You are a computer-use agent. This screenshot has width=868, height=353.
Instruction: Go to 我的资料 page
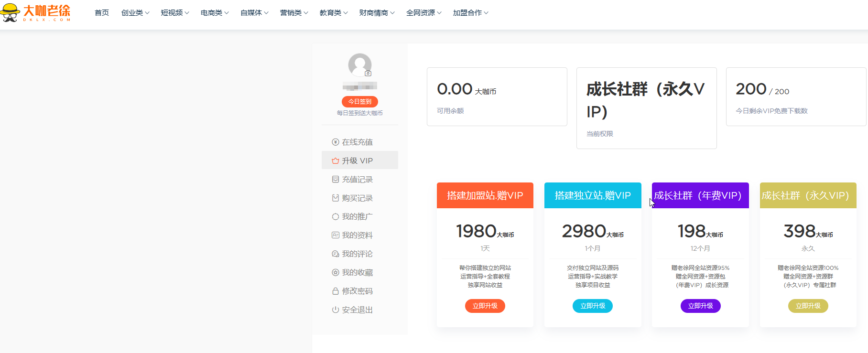(359, 235)
